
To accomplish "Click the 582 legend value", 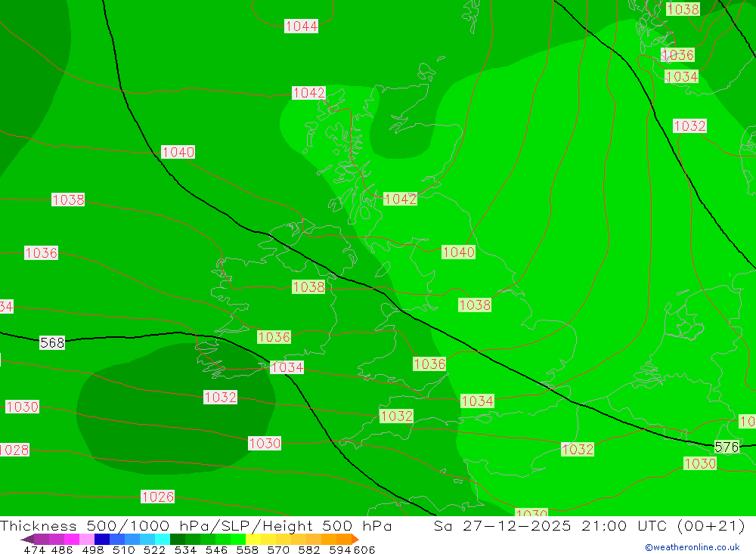I will tap(308, 549).
